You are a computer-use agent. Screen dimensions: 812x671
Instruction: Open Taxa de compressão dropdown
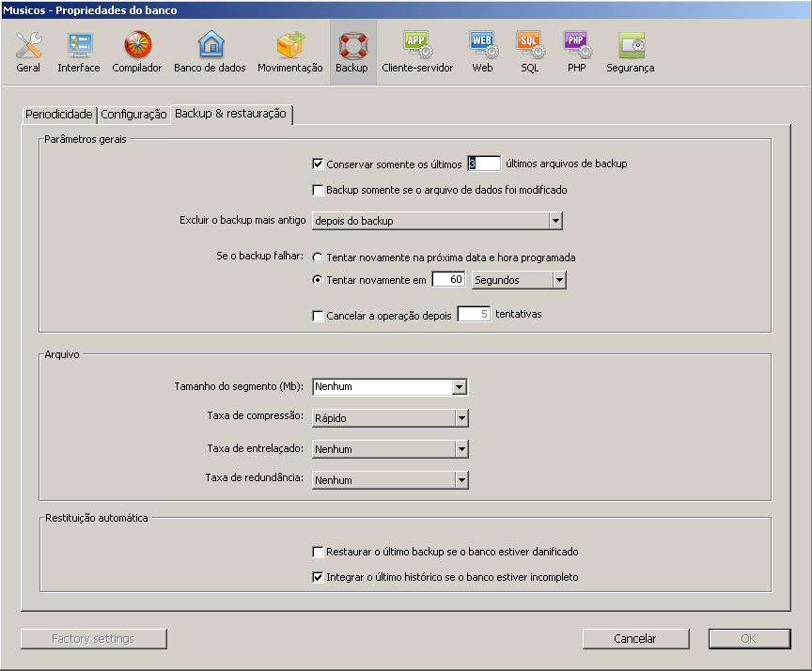[390, 418]
